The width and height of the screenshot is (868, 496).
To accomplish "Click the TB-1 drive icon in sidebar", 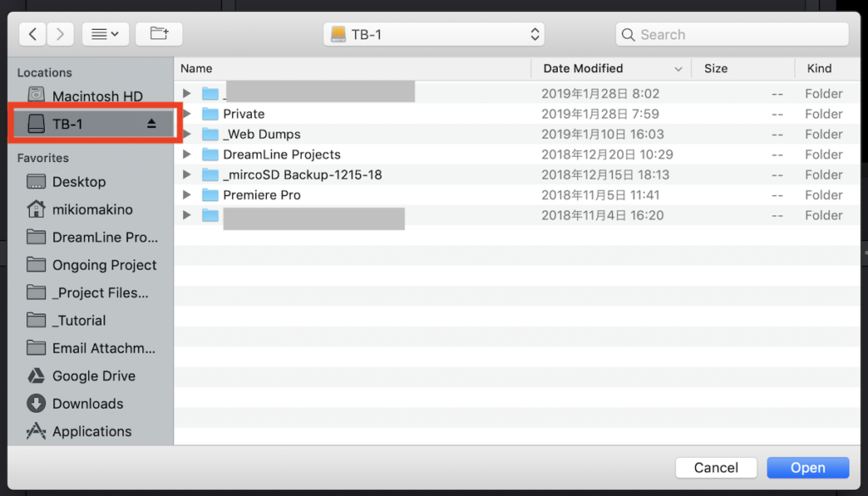I will [x=36, y=124].
